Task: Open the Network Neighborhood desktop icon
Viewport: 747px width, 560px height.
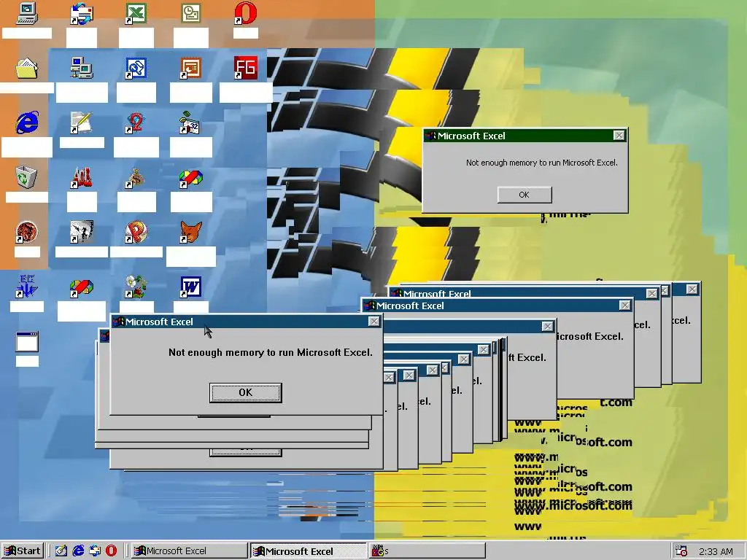Action: pyautogui.click(x=82, y=68)
